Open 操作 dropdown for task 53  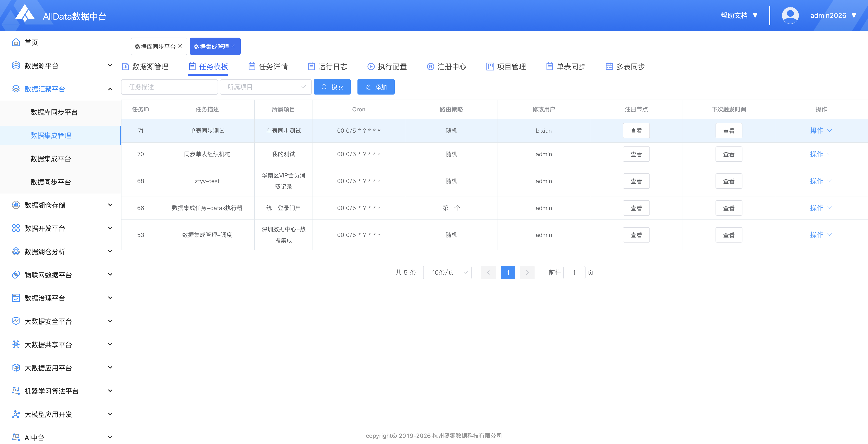point(821,235)
